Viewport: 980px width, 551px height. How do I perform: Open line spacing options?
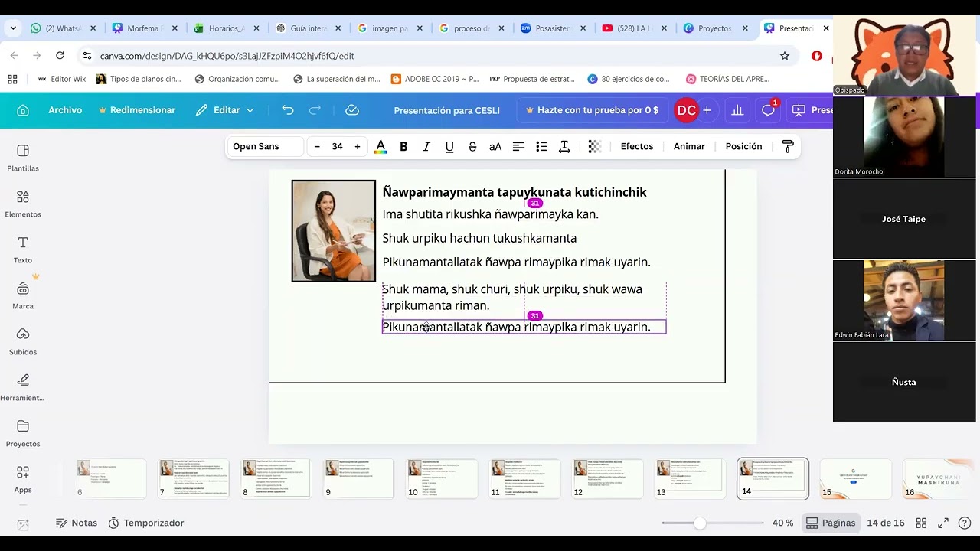pos(564,146)
